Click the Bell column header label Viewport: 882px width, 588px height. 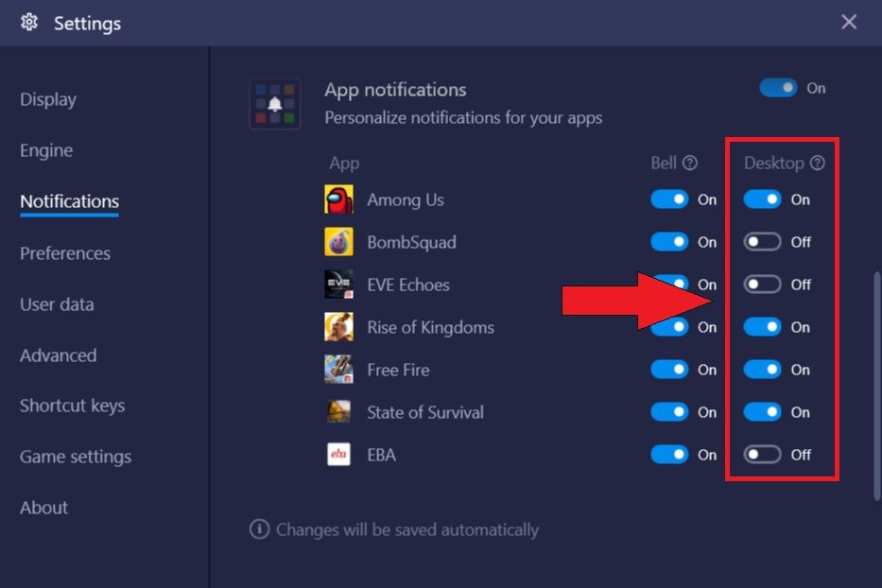(664, 164)
